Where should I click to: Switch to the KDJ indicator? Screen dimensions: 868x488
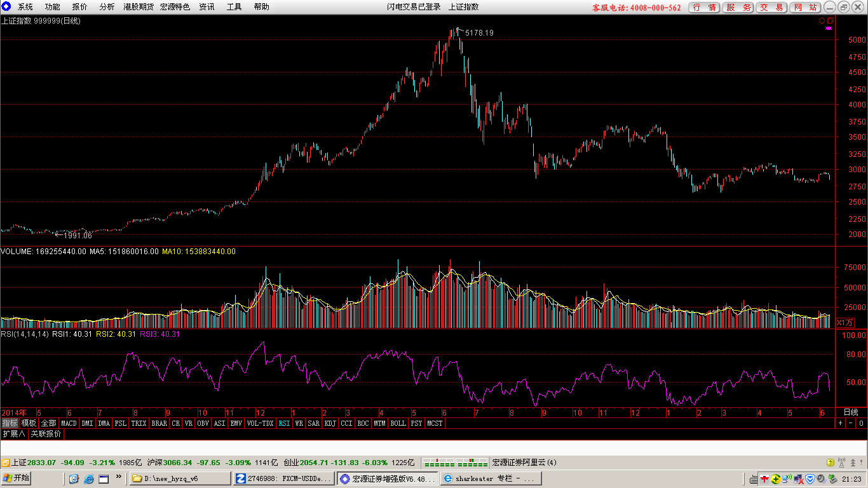pyautogui.click(x=330, y=423)
